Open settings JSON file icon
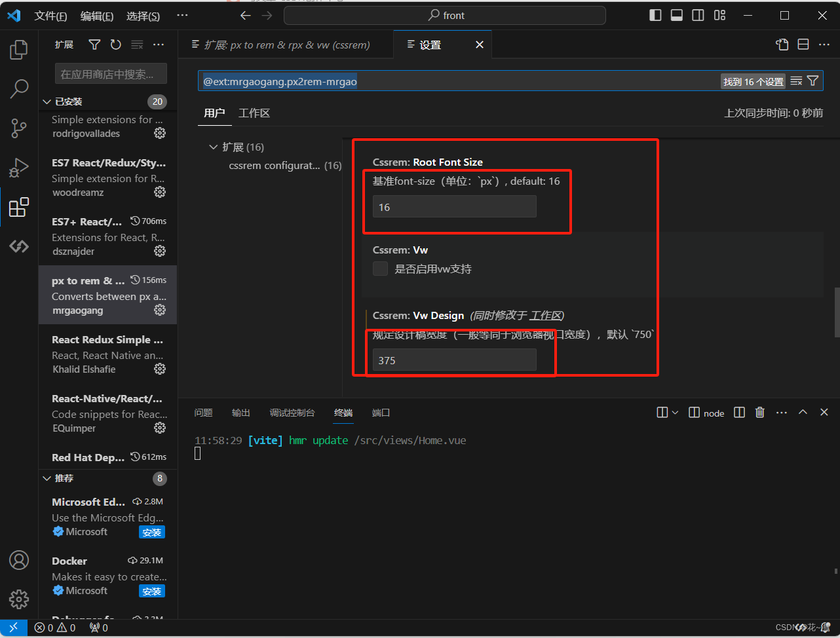The width and height of the screenshot is (840, 638). [782, 45]
